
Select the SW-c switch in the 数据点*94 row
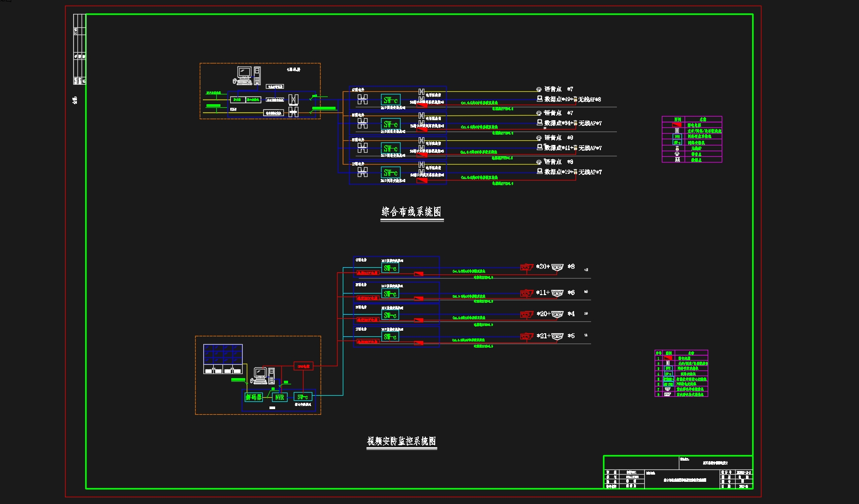pos(391,124)
